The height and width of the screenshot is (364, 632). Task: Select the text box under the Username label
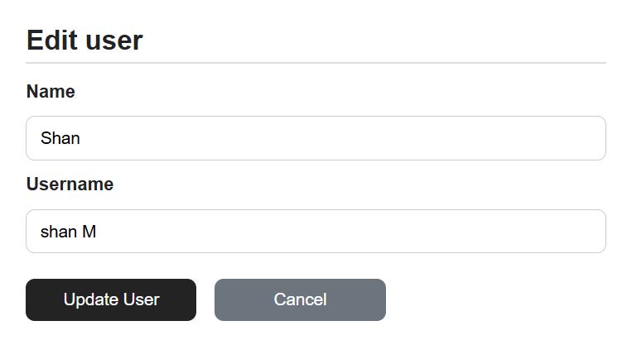(316, 232)
